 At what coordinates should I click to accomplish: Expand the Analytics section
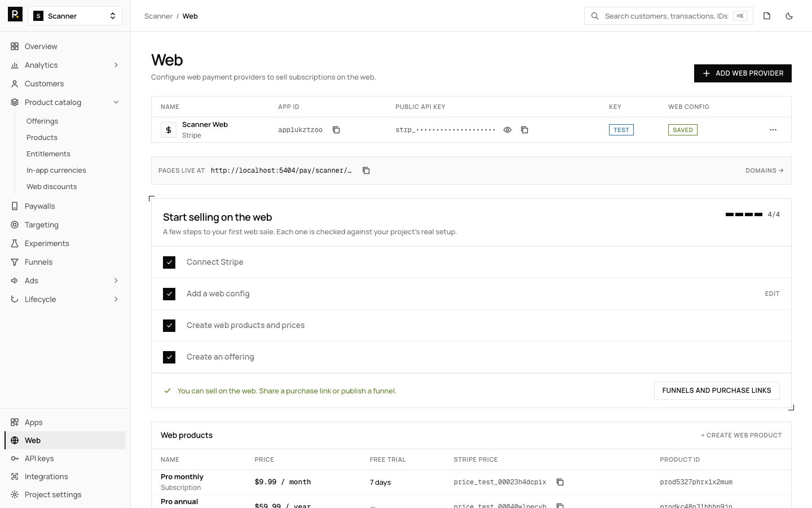click(65, 65)
